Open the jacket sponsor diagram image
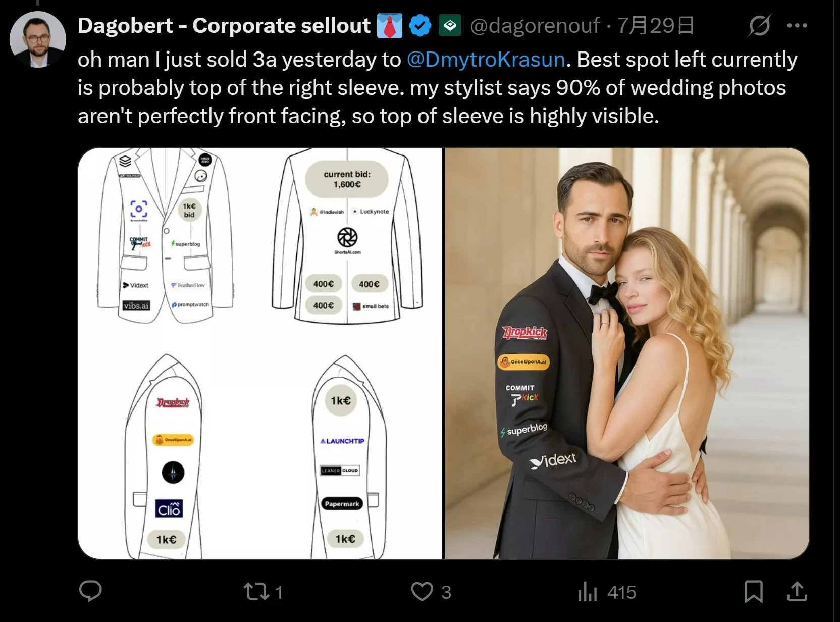Screen dimensions: 840x622 (x=260, y=353)
